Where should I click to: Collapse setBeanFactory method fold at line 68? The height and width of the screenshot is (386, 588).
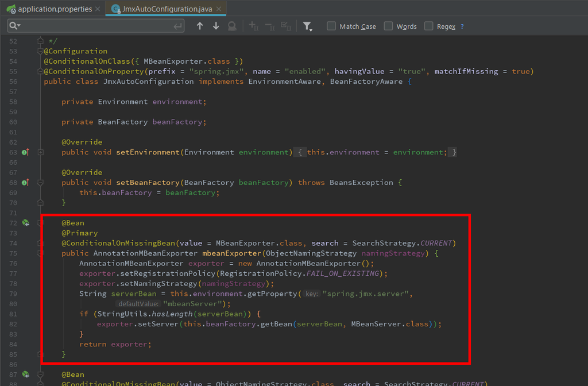(x=41, y=183)
